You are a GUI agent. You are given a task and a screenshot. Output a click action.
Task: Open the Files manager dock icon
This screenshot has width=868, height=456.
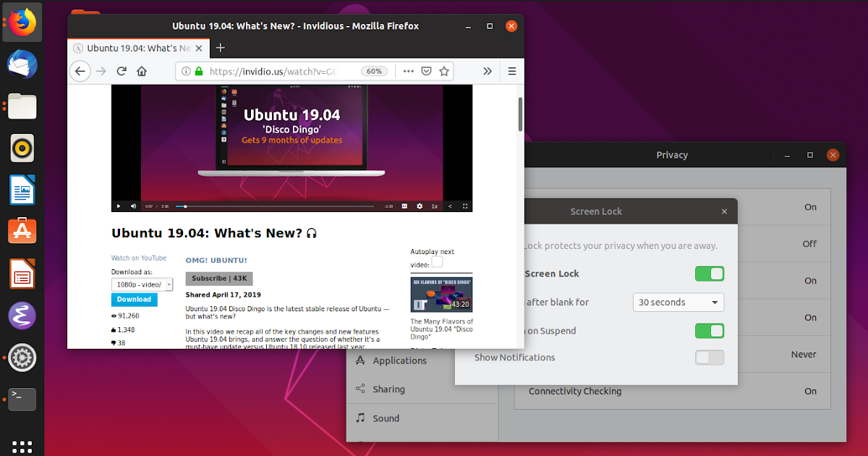point(22,106)
